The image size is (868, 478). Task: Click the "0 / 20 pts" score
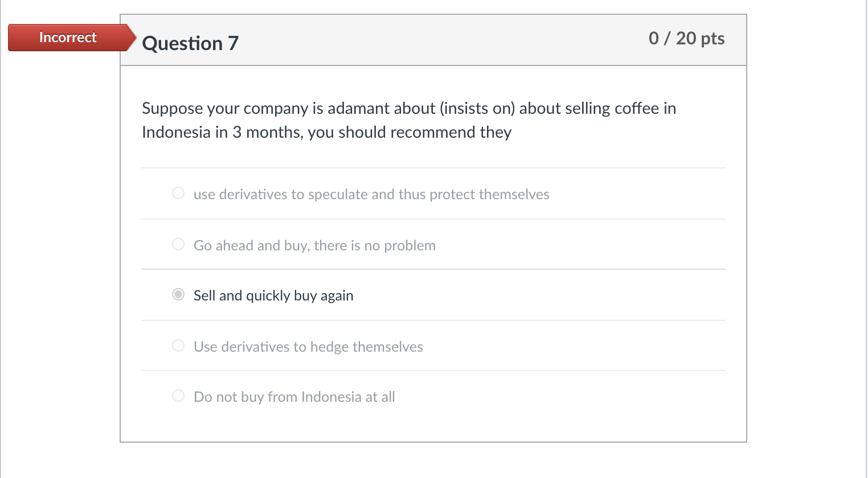coord(686,38)
